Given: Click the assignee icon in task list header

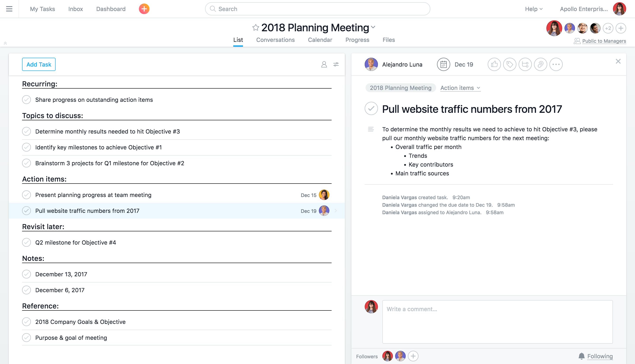Looking at the screenshot, I should pos(324,64).
